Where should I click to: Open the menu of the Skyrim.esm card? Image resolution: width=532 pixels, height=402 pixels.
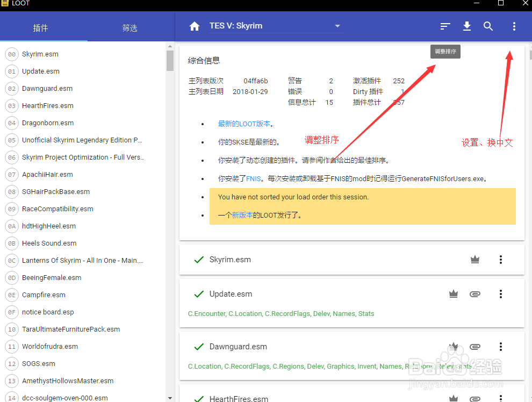[x=500, y=260]
